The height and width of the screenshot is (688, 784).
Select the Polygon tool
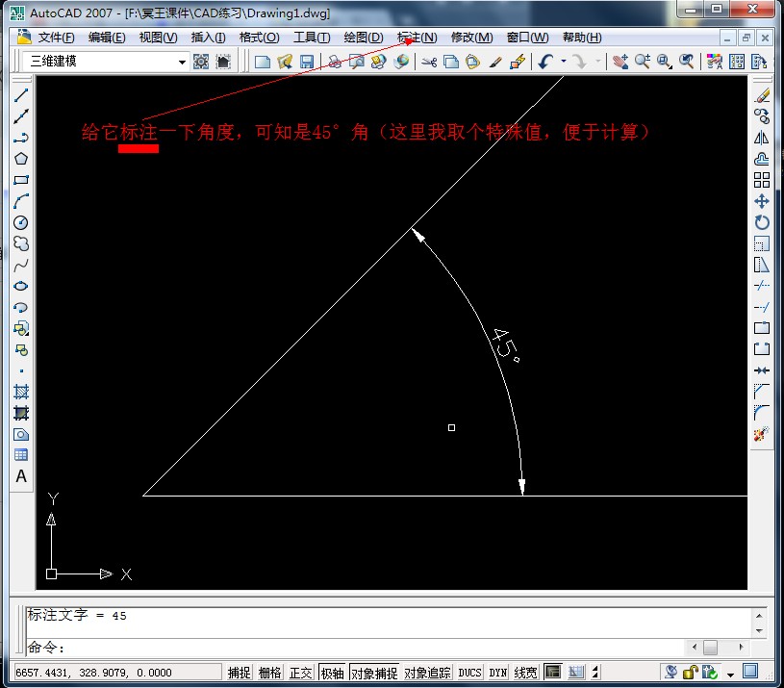pos(21,159)
